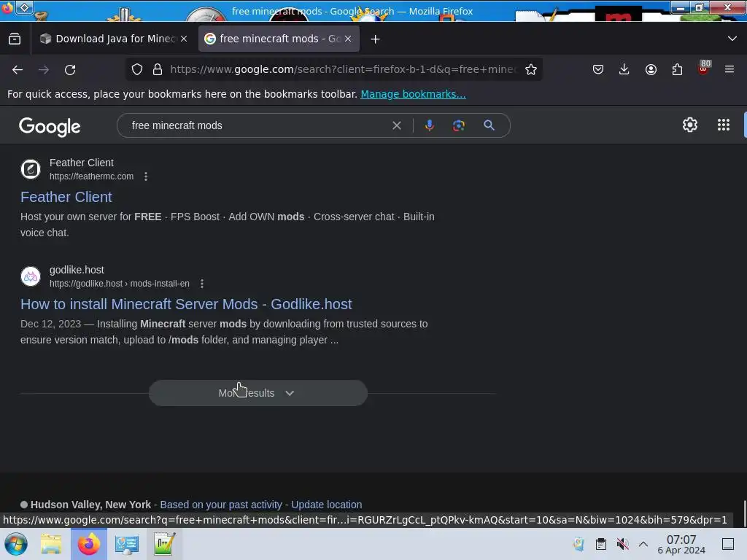View site security lock info
This screenshot has width=747, height=560.
tap(158, 69)
